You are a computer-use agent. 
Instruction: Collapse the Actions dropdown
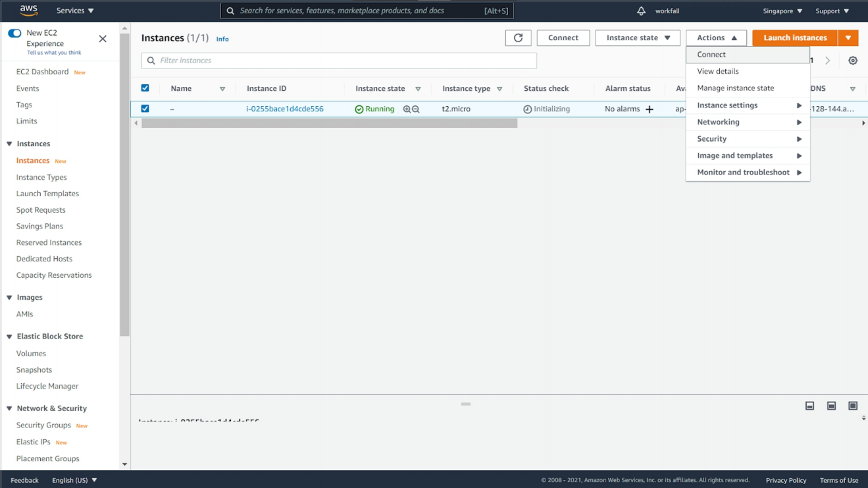click(717, 38)
